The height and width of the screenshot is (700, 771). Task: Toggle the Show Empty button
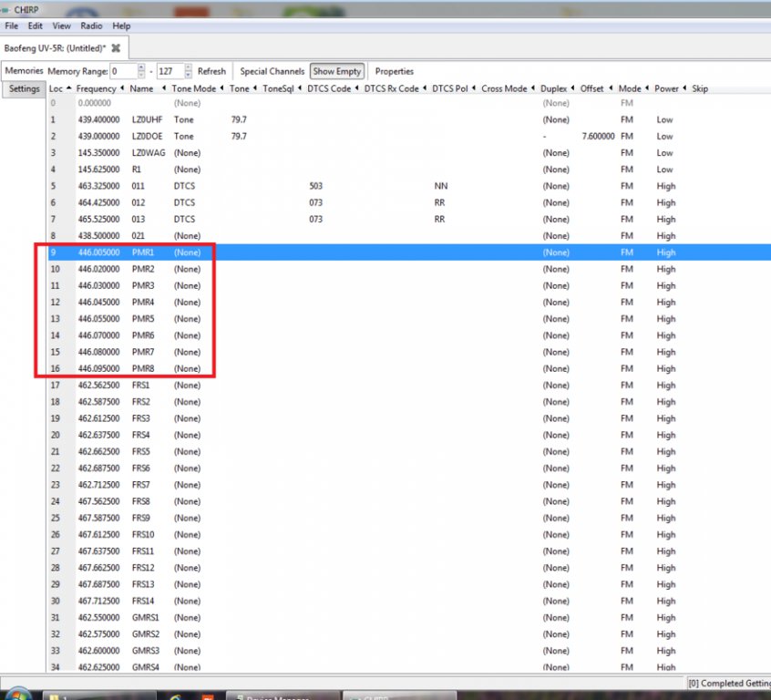(x=336, y=71)
